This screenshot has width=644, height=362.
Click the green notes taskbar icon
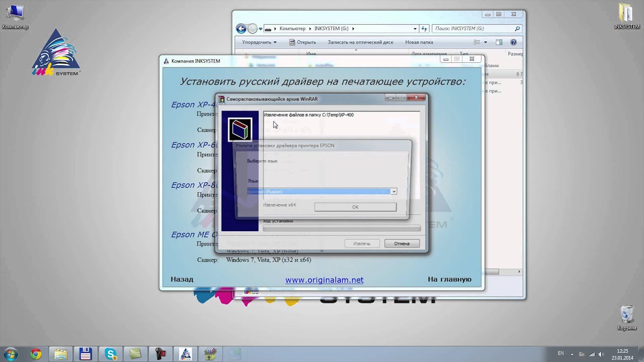pos(135,354)
